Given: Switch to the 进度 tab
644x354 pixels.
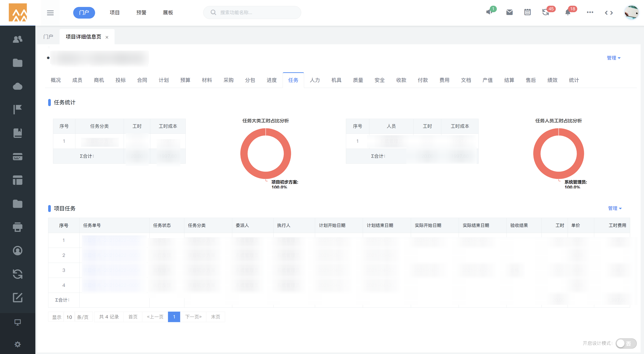Looking at the screenshot, I should [271, 80].
